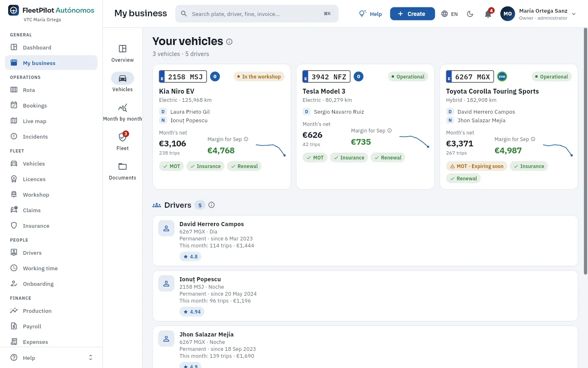Focus the search plate, driver, fine field

(x=257, y=14)
